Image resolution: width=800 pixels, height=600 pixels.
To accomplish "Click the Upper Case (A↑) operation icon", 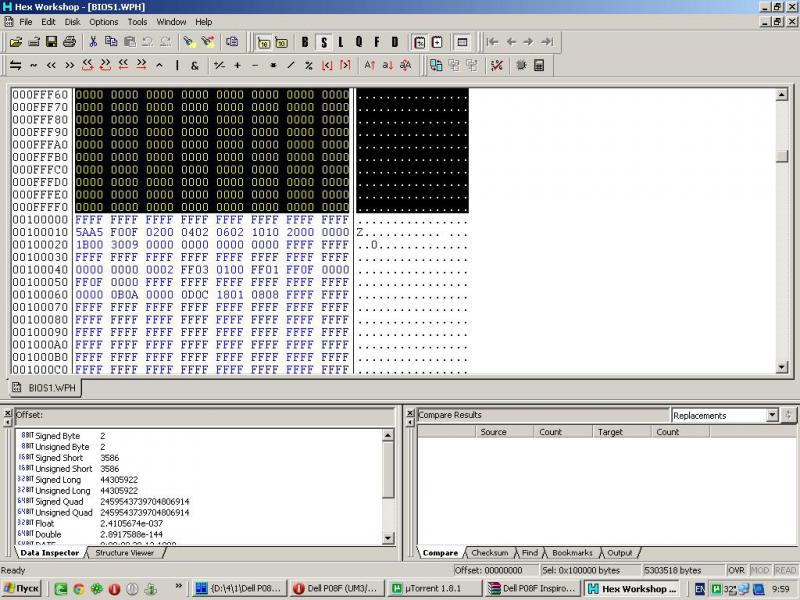I will pos(370,65).
